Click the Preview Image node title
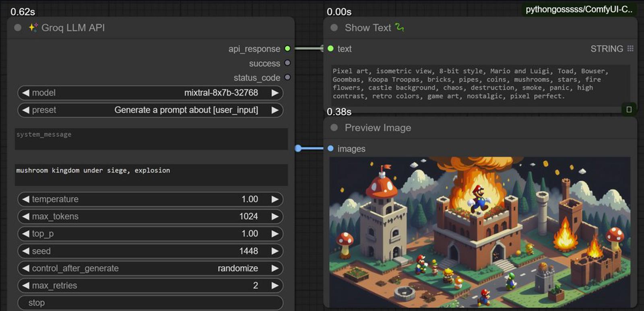644x311 pixels. (378, 128)
